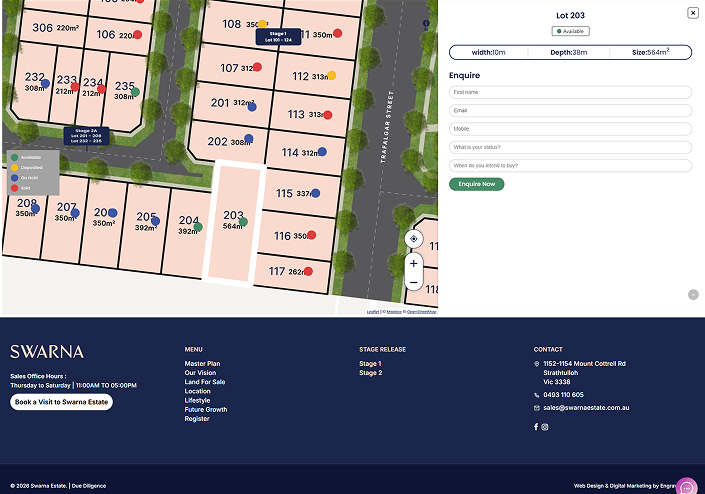Select red marker on lot 233
Image resolution: width=705 pixels, height=494 pixels.
coord(75,87)
